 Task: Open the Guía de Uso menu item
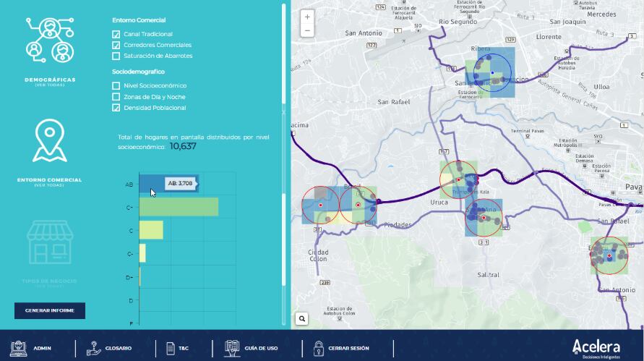252,348
